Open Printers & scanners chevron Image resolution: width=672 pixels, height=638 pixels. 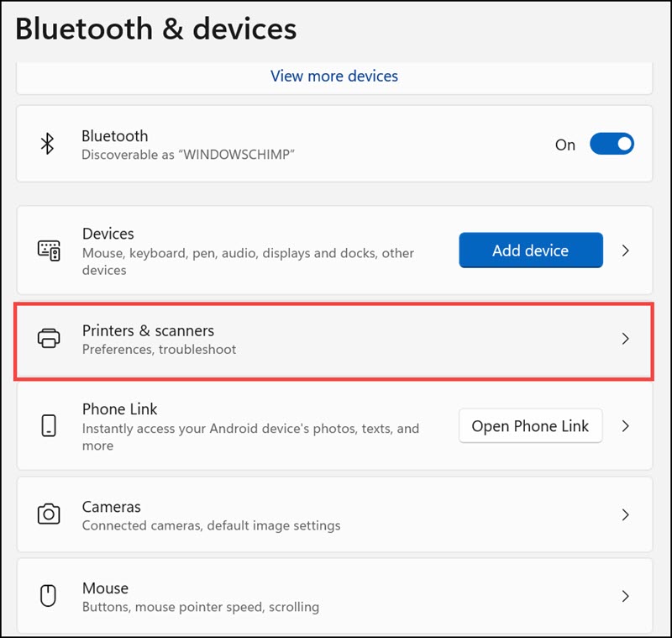(625, 339)
